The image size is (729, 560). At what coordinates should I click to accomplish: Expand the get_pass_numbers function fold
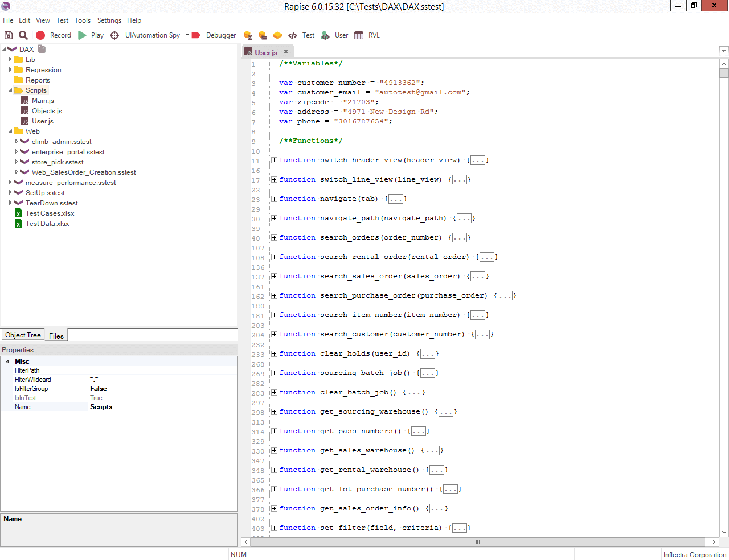tap(274, 431)
